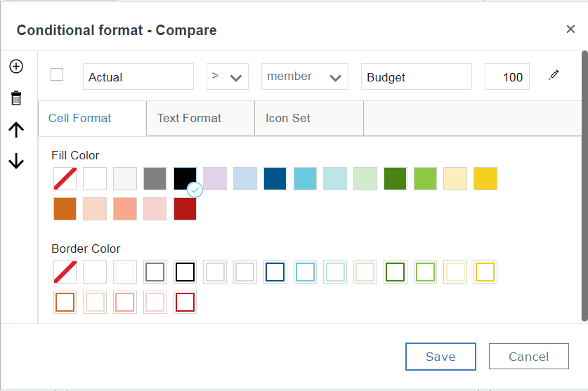Click the Save button
The width and height of the screenshot is (588, 391).
(x=440, y=357)
